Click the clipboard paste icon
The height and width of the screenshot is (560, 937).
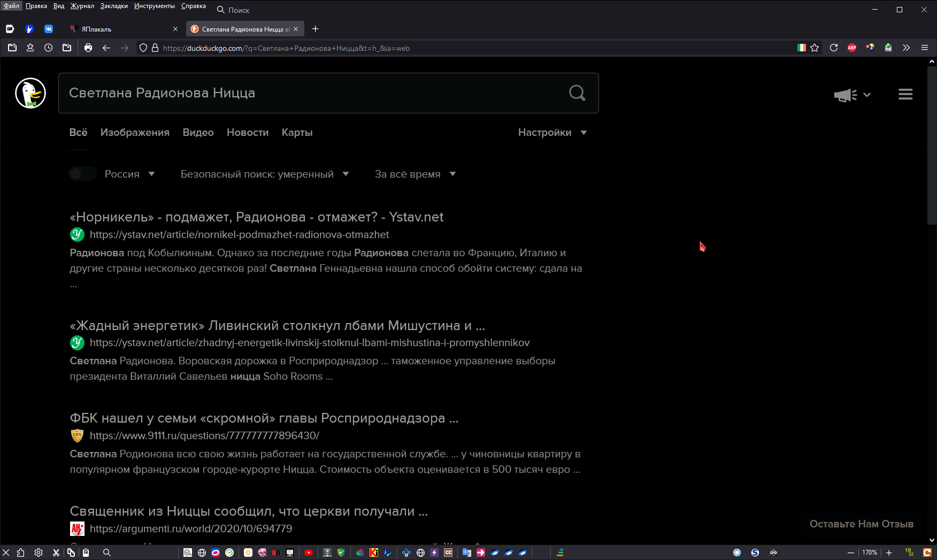click(86, 553)
